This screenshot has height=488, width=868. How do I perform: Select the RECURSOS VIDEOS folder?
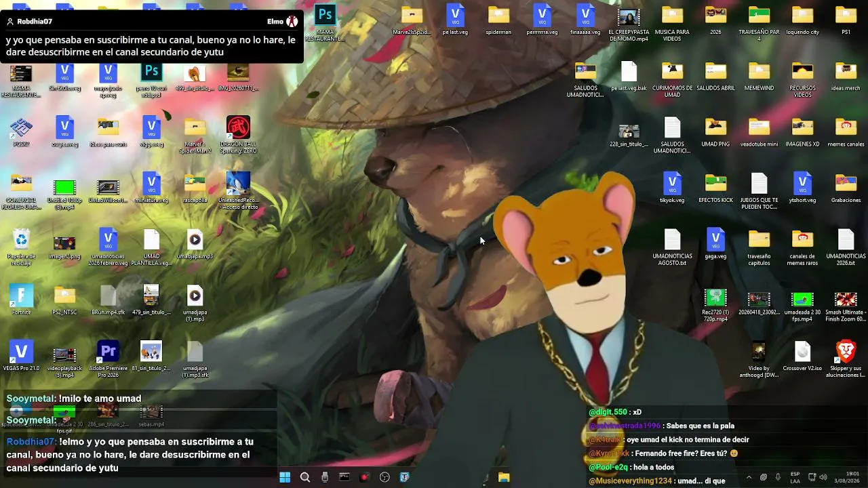[802, 79]
